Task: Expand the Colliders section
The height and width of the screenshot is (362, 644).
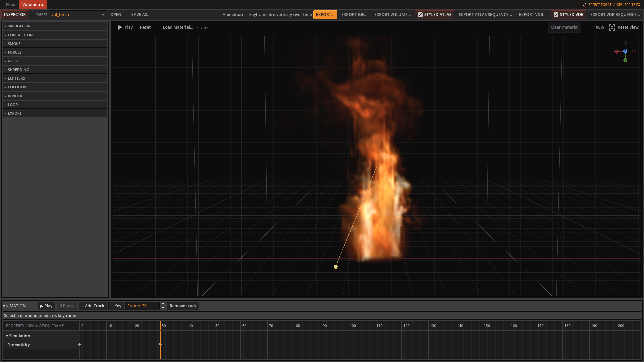Action: tap(55, 87)
